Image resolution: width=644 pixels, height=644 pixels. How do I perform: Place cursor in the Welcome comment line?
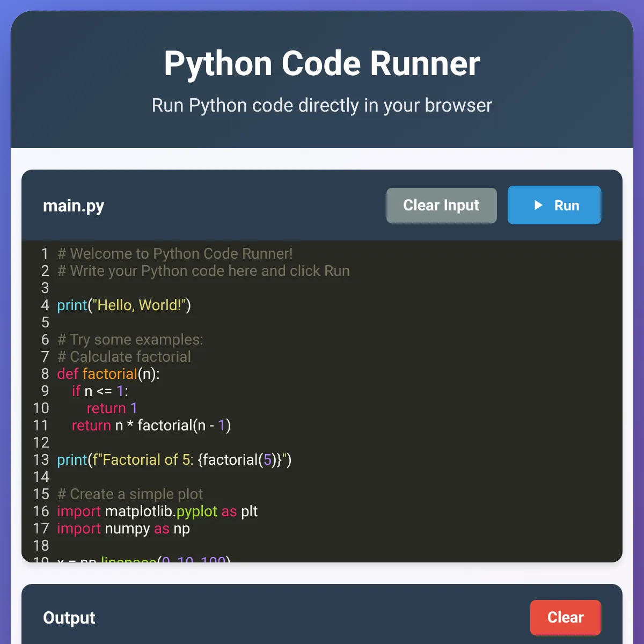tap(175, 253)
